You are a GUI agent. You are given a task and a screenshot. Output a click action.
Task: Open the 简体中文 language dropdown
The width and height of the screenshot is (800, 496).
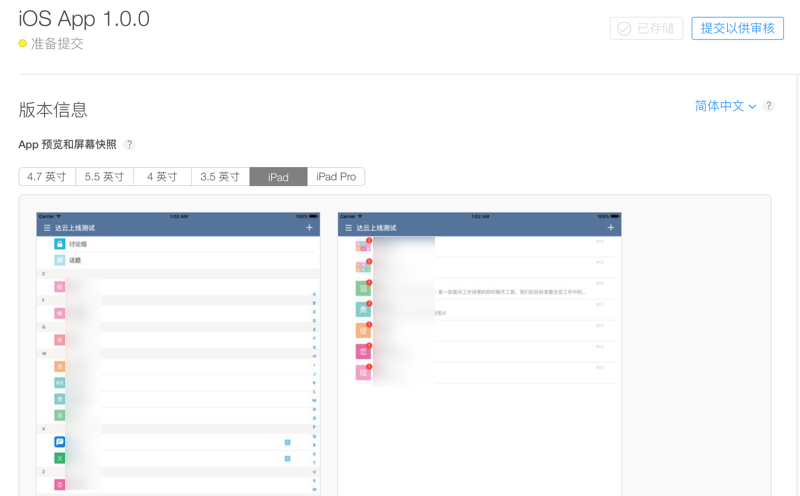[724, 106]
